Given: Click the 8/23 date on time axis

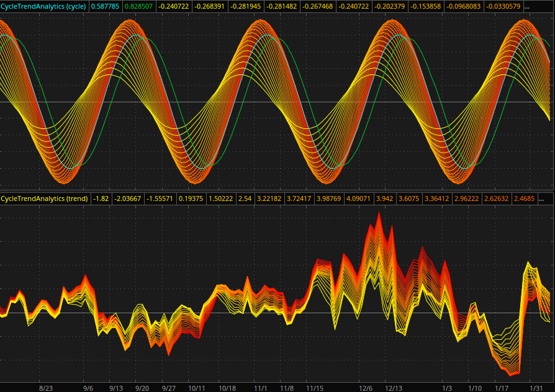Looking at the screenshot, I should coord(46,388).
